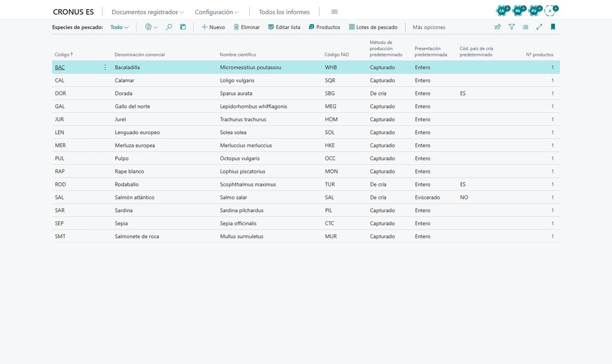Expand page with the full-screen arrows icon

(539, 27)
